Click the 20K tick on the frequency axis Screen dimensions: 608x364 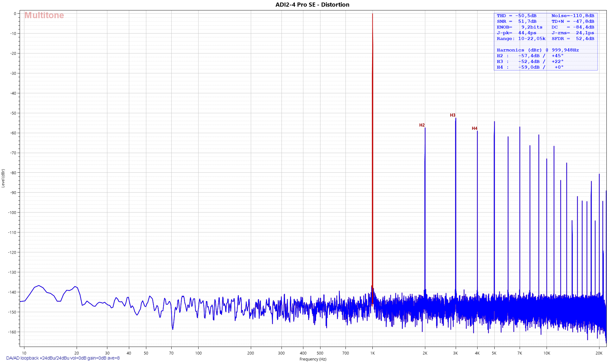(599, 353)
